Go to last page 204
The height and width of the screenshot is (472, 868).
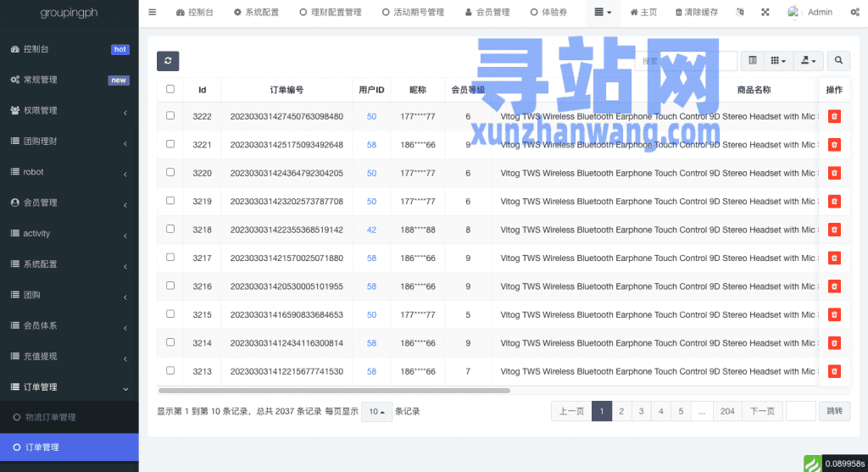coord(727,411)
